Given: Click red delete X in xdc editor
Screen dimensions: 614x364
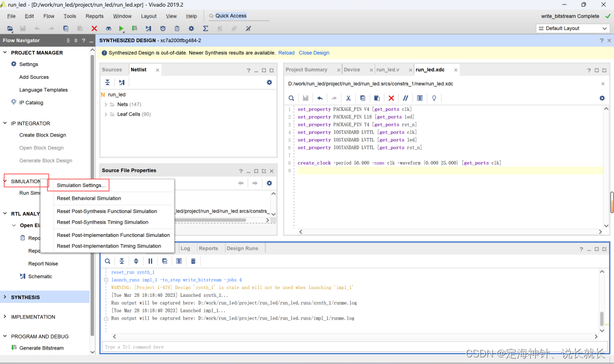Looking at the screenshot, I should point(391,98).
